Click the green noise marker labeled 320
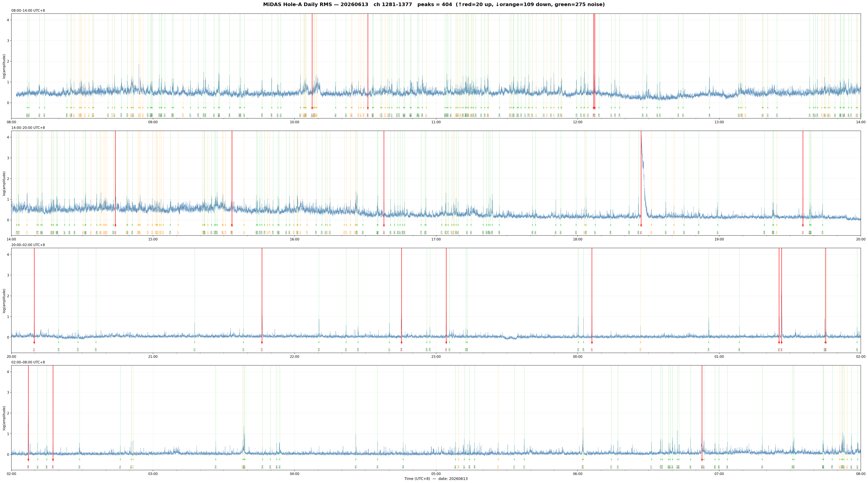This screenshot has height=483, width=868. (96, 342)
